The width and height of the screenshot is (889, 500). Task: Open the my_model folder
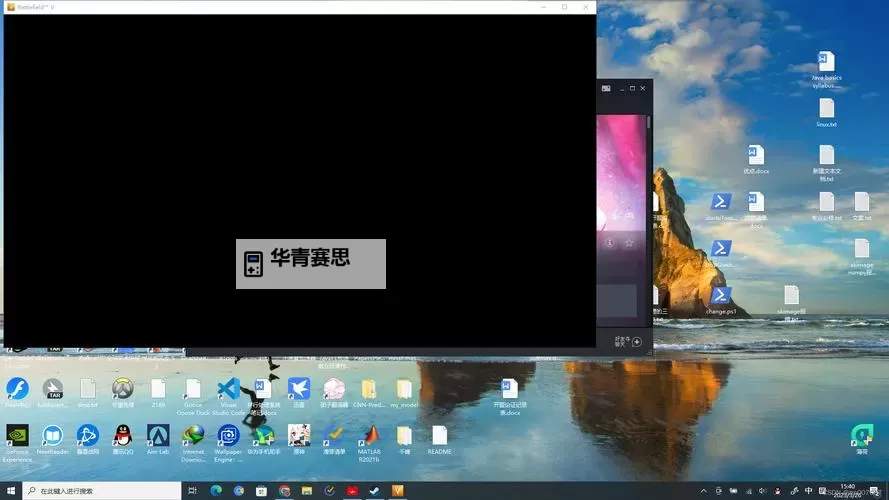403,388
